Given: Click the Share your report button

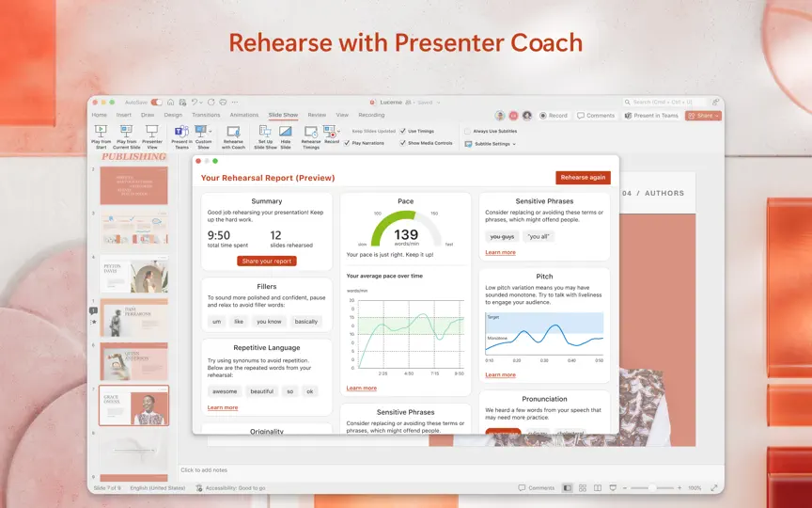Looking at the screenshot, I should pos(267,262).
